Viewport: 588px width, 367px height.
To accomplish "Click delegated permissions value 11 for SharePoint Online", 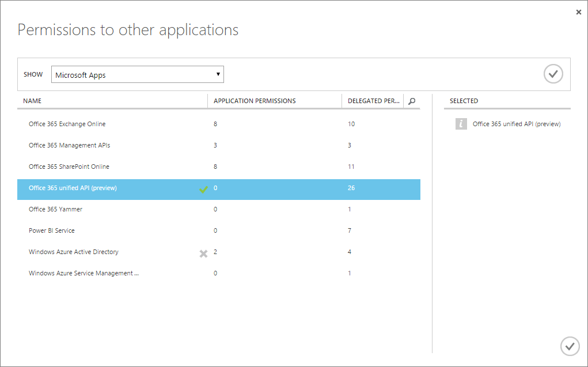I will (x=351, y=167).
